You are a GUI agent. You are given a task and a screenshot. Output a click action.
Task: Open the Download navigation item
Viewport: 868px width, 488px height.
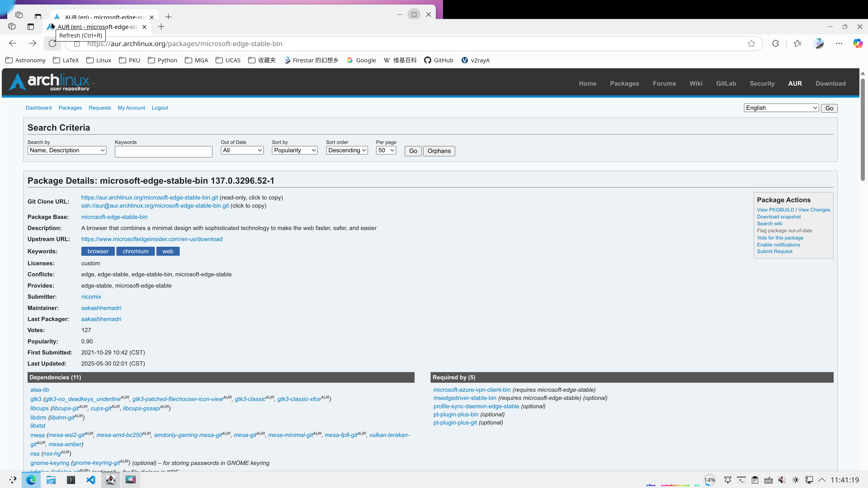(x=830, y=83)
